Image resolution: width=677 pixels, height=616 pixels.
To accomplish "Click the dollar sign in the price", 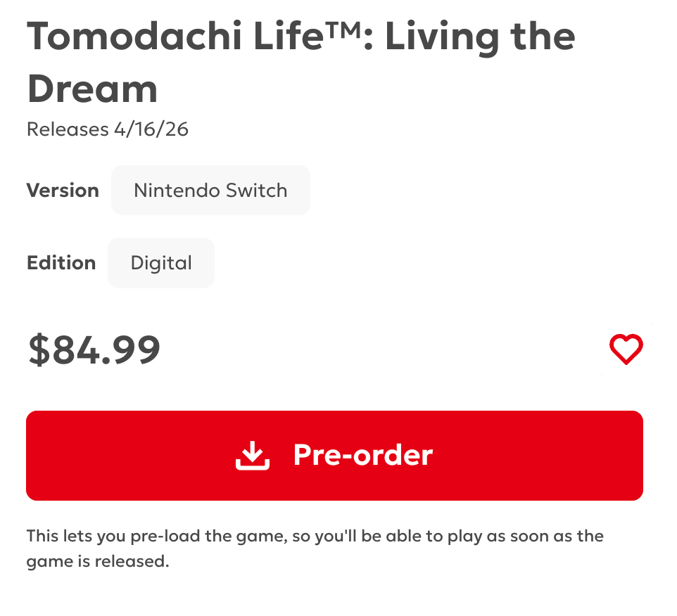I will [39, 350].
